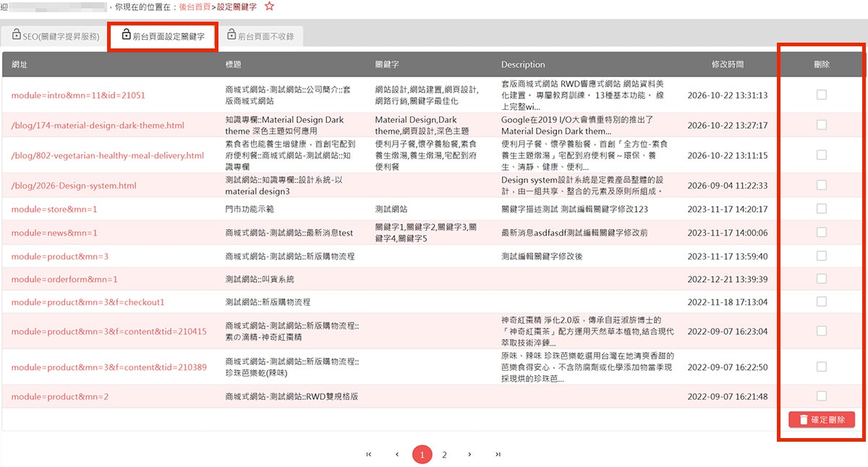Click title 商城式網站-測試網站::RWD雙規格版

292,397
